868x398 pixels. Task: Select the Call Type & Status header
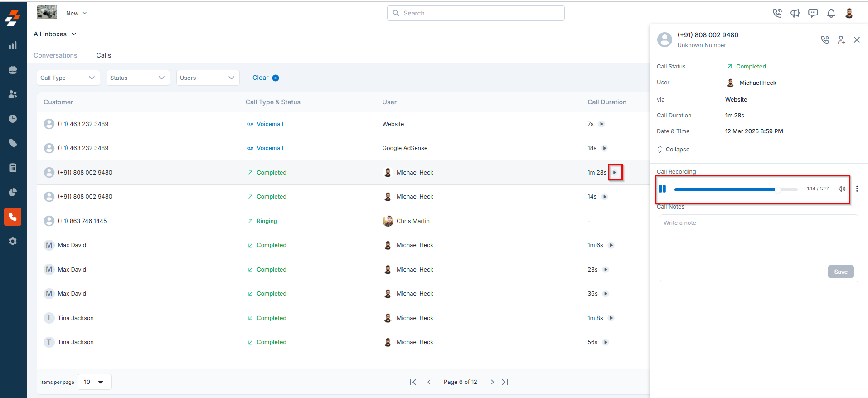[273, 102]
